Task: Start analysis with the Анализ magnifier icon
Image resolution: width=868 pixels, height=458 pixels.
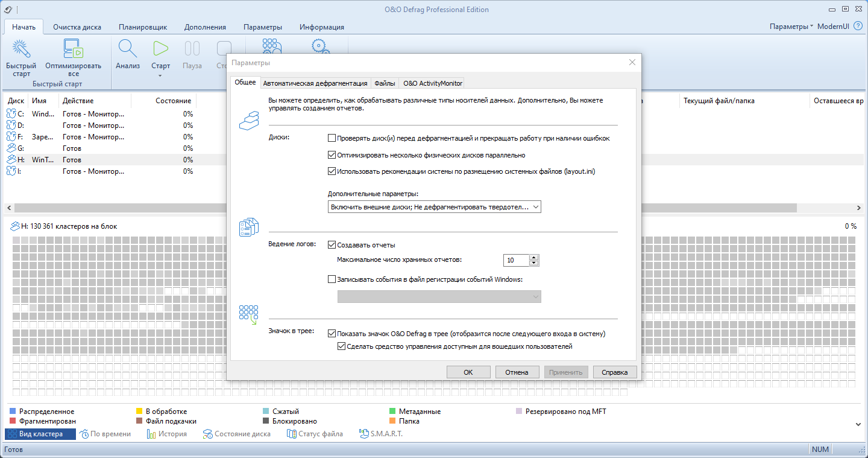Action: (128, 49)
